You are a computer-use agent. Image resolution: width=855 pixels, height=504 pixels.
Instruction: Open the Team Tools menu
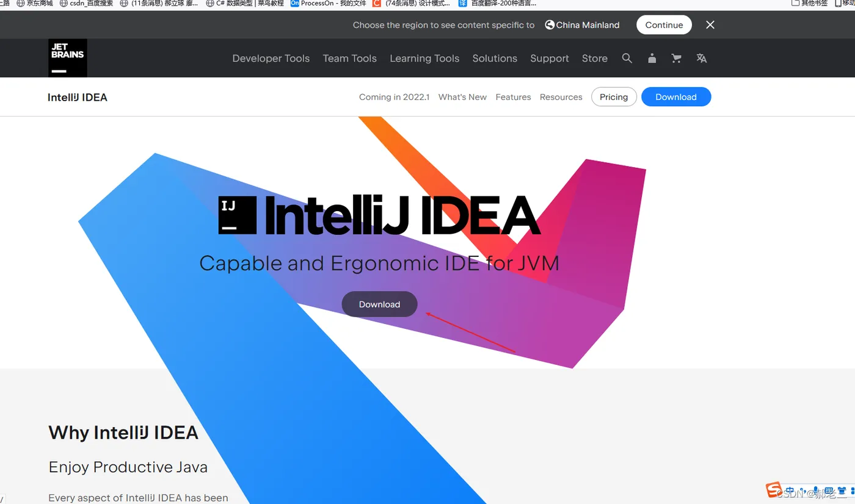(x=350, y=59)
